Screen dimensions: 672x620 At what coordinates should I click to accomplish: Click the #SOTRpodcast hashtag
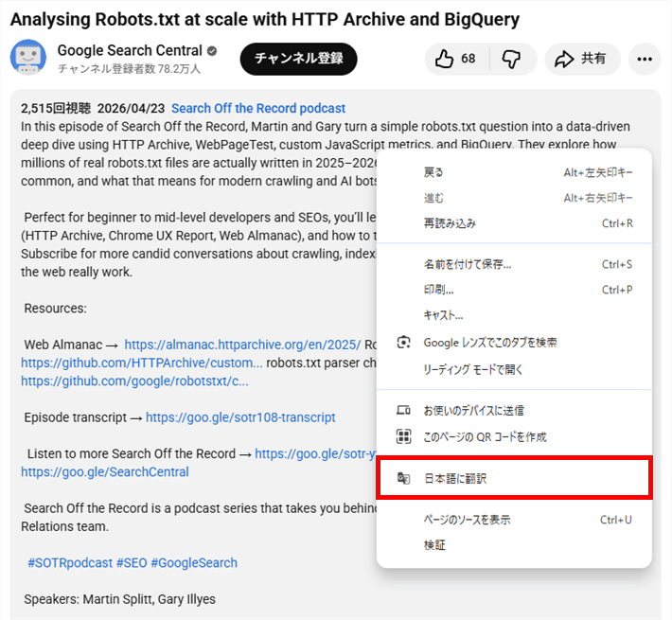click(70, 562)
